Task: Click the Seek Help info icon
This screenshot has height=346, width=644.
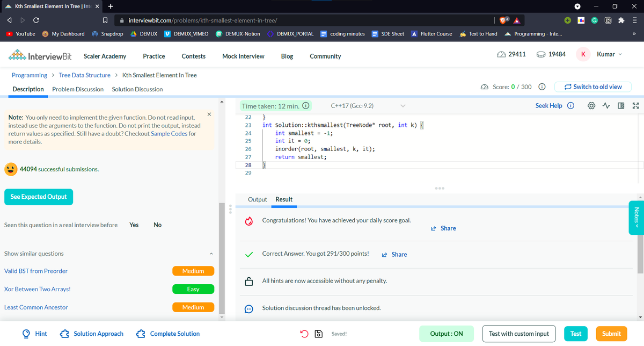Action: pyautogui.click(x=571, y=106)
